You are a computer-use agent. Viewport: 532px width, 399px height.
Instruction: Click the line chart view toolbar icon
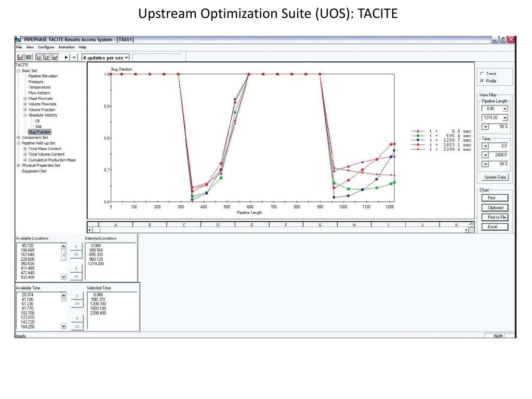pos(20,57)
